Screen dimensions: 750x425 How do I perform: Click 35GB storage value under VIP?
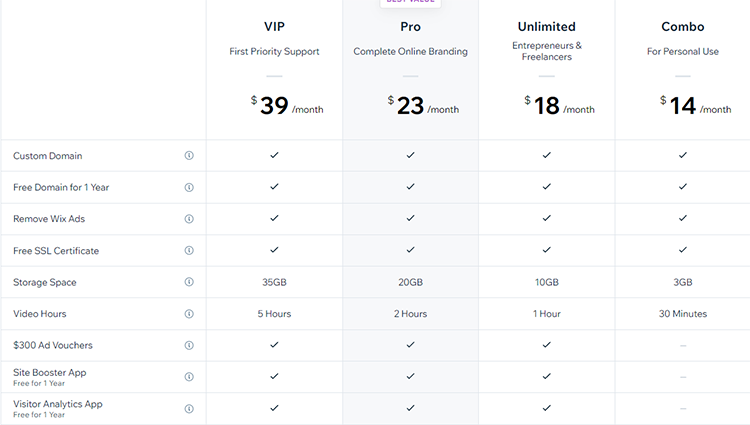pos(274,282)
